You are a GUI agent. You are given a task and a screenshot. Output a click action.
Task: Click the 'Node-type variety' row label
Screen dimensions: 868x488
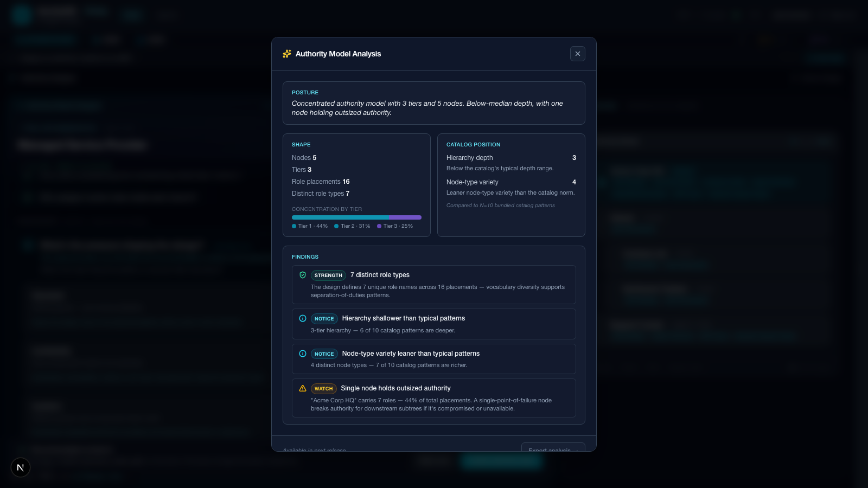point(473,182)
